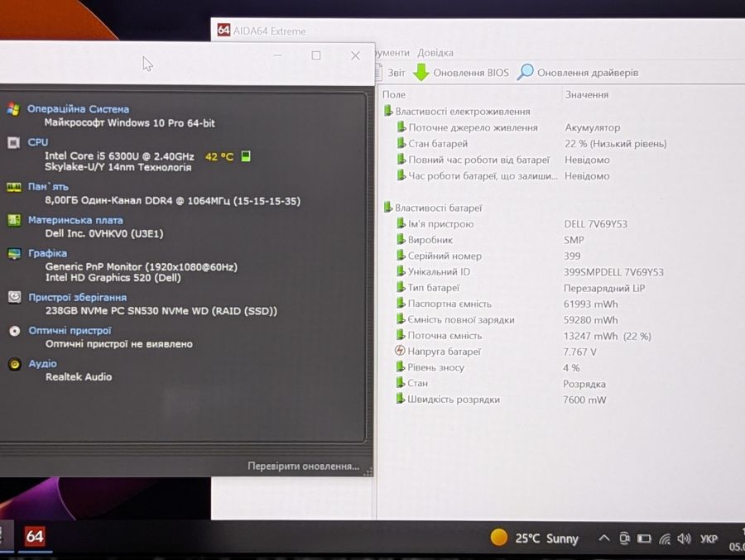The image size is (745, 560).
Task: Open the Графіка section link
Action: 47,253
